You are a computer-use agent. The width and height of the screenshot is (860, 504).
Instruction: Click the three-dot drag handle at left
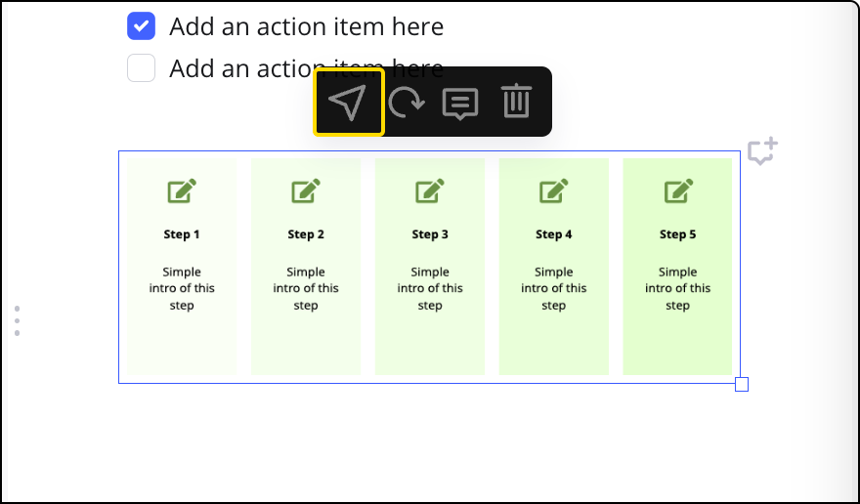coord(17,320)
